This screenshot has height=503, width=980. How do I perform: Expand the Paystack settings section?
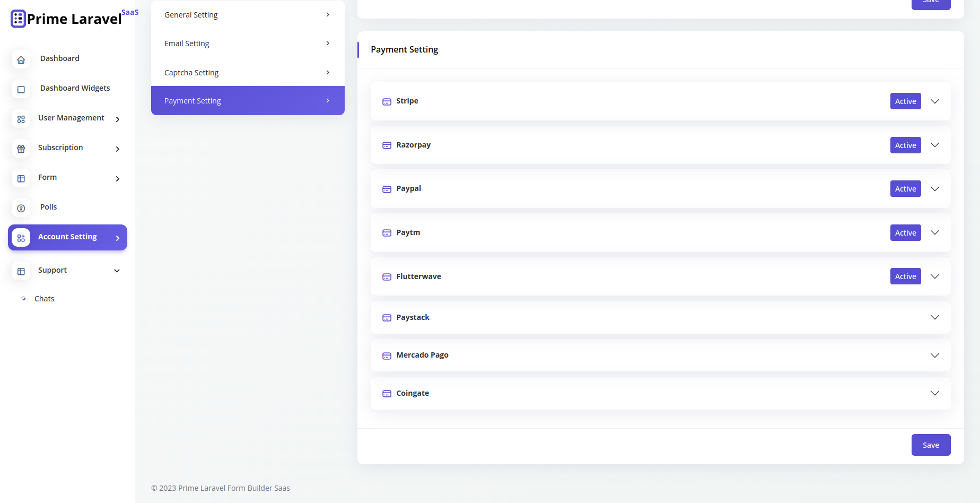pos(935,317)
